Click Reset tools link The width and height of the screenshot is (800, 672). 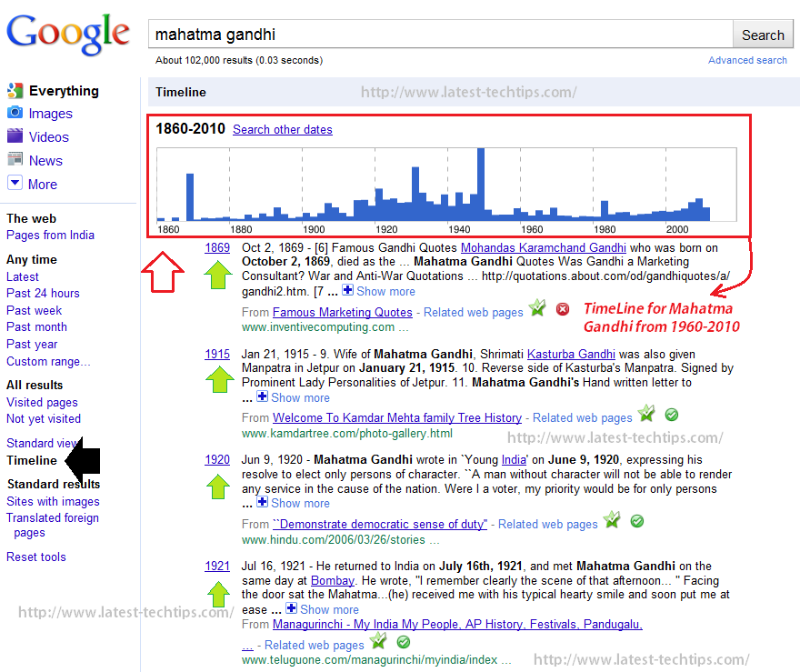(36, 557)
